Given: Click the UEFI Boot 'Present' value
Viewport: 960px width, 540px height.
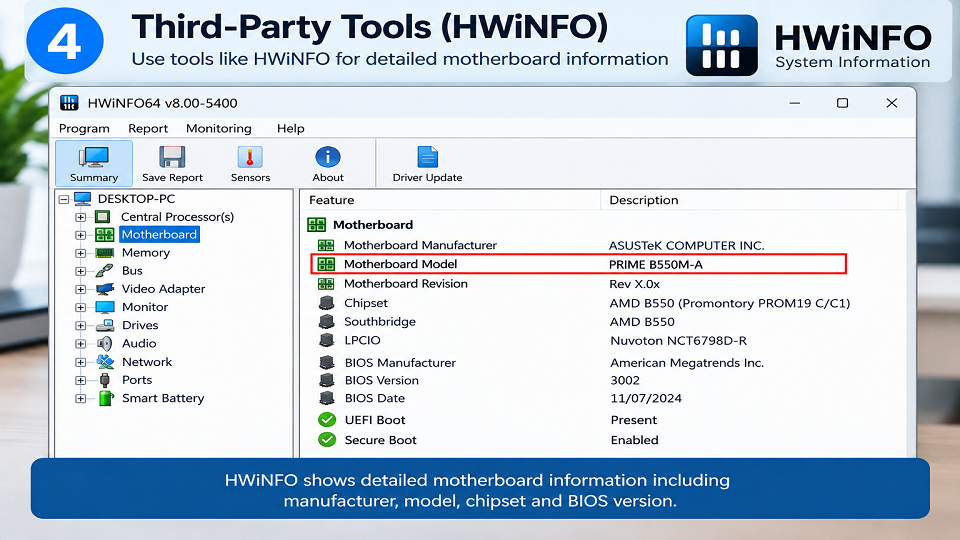Looking at the screenshot, I should click(634, 420).
